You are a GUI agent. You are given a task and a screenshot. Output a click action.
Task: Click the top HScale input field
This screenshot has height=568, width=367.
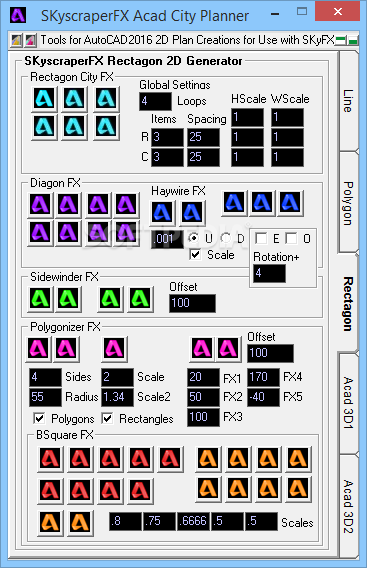[247, 117]
